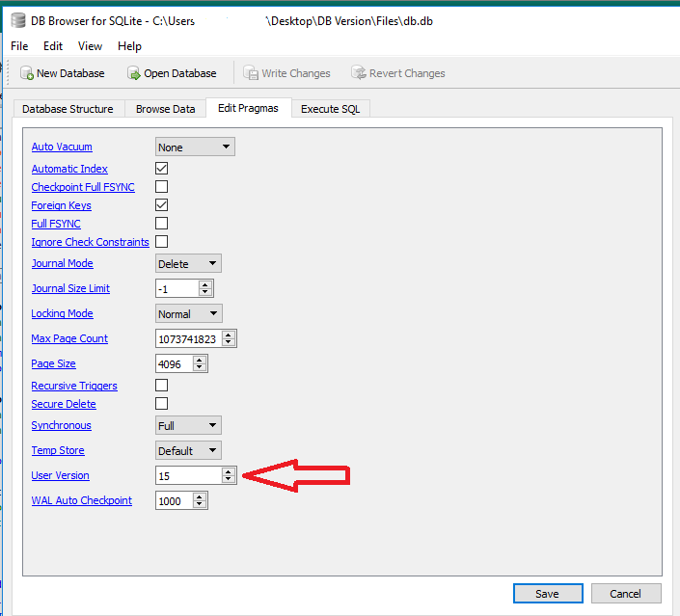Open the Checkpoint Full FSYNC link
The height and width of the screenshot is (616, 680).
click(x=83, y=187)
